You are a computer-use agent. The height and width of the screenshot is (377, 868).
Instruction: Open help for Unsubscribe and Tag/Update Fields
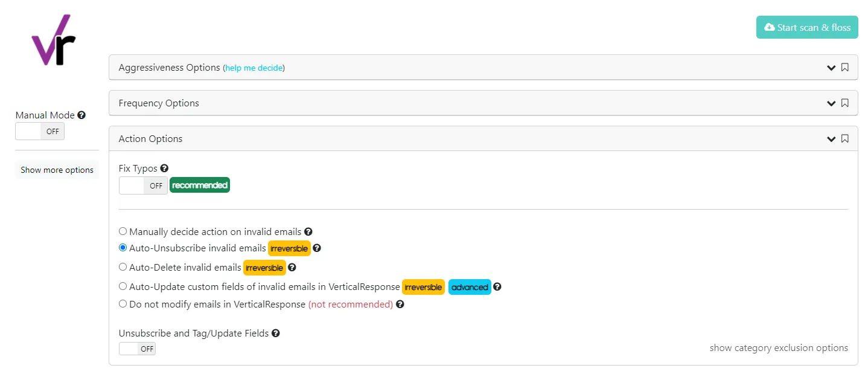click(x=276, y=333)
